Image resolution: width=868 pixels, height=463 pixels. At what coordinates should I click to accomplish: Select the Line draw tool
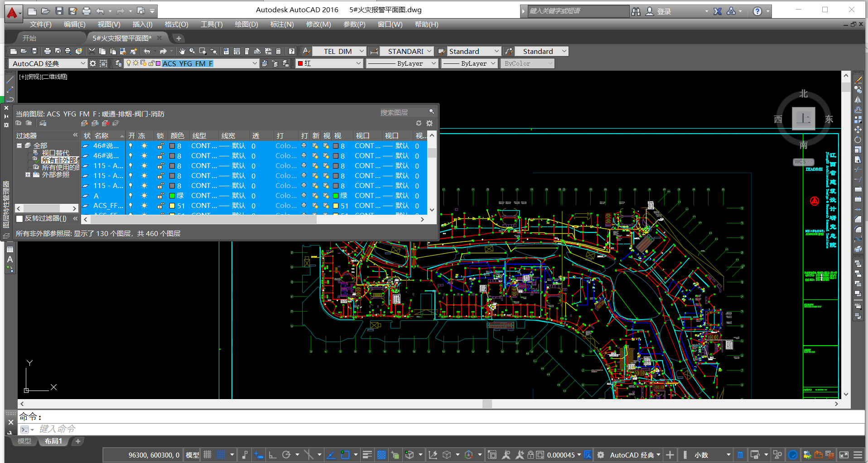pyautogui.click(x=10, y=80)
